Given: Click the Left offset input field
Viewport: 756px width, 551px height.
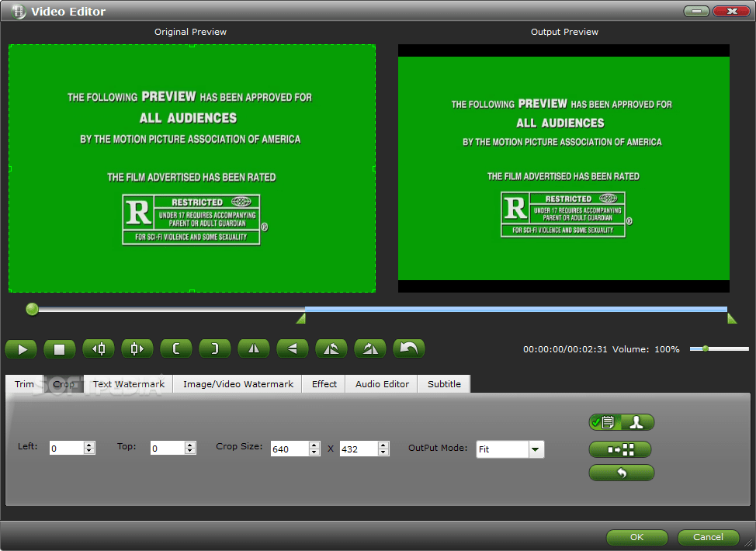Looking at the screenshot, I should pos(67,449).
